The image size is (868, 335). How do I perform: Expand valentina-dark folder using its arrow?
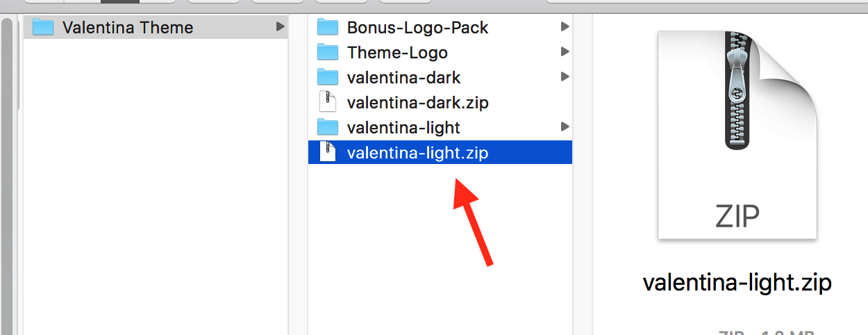[565, 76]
